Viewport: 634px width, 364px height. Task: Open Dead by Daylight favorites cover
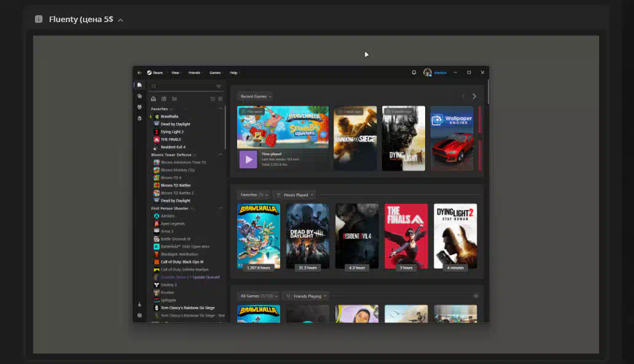(308, 236)
